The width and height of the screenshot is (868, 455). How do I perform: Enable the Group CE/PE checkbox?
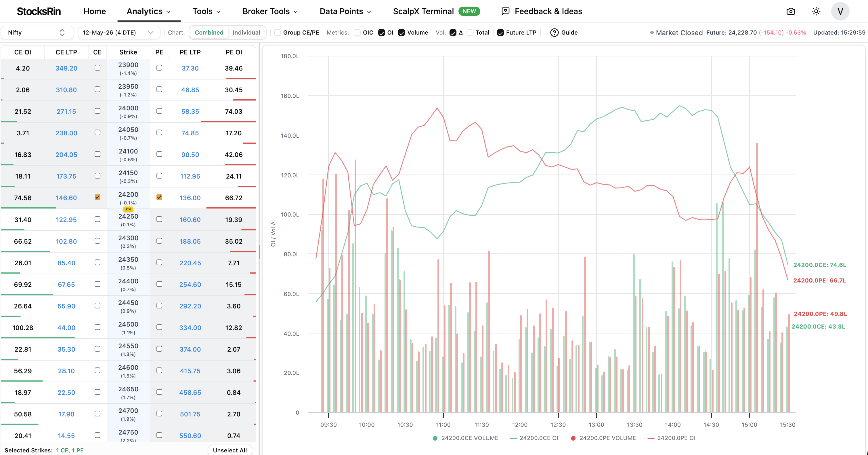coord(277,32)
